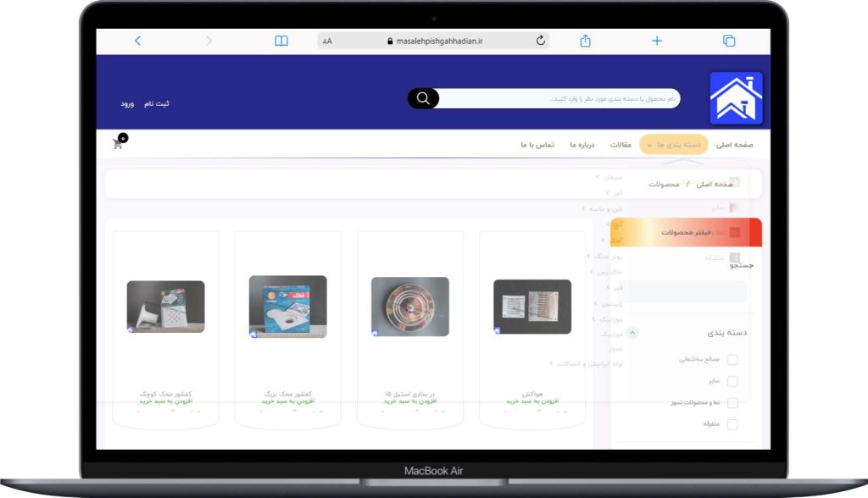The width and height of the screenshot is (868, 498).
Task: Click the product search input field
Action: point(559,99)
